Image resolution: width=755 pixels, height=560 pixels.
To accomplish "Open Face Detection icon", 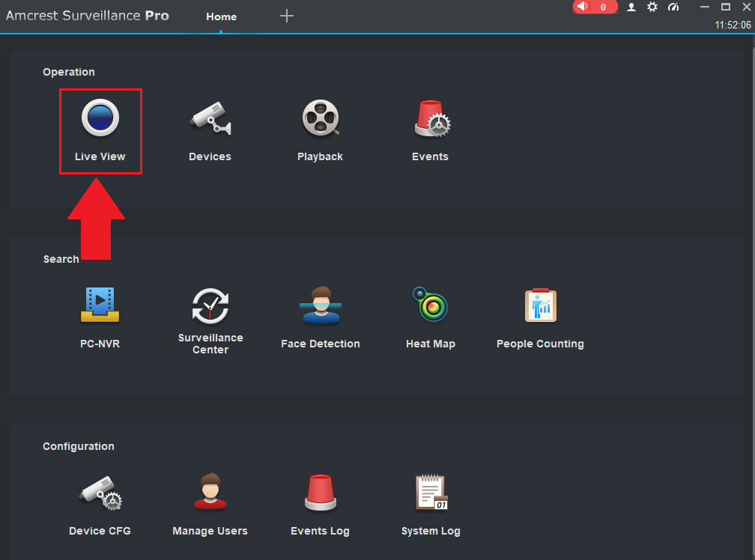I will coord(320,305).
